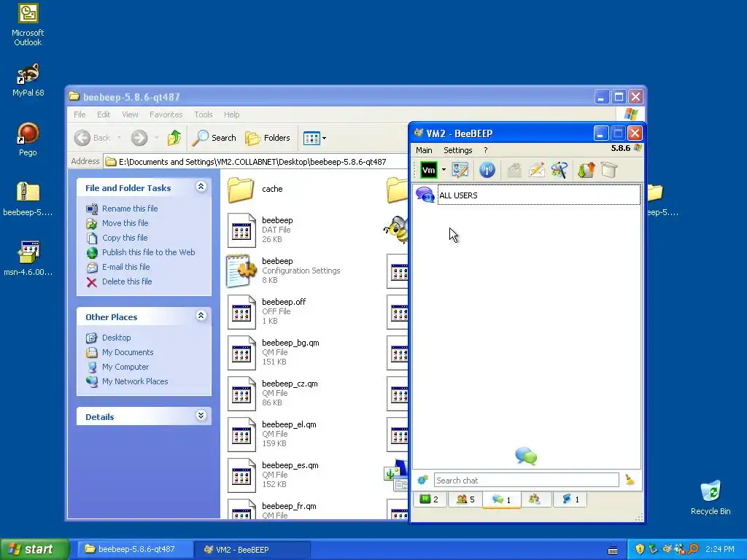This screenshot has height=560, width=747.
Task: Open the file transfer arrows icon
Action: pos(586,170)
